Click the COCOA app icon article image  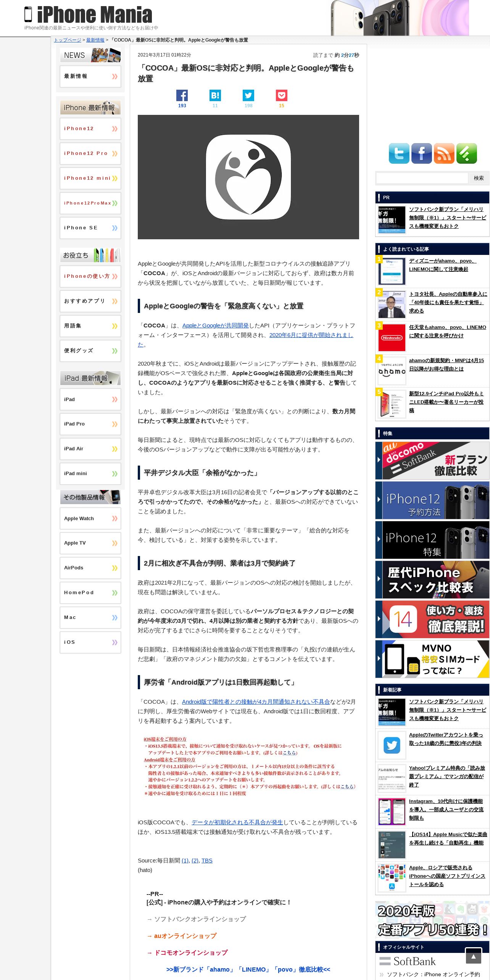[x=248, y=177]
